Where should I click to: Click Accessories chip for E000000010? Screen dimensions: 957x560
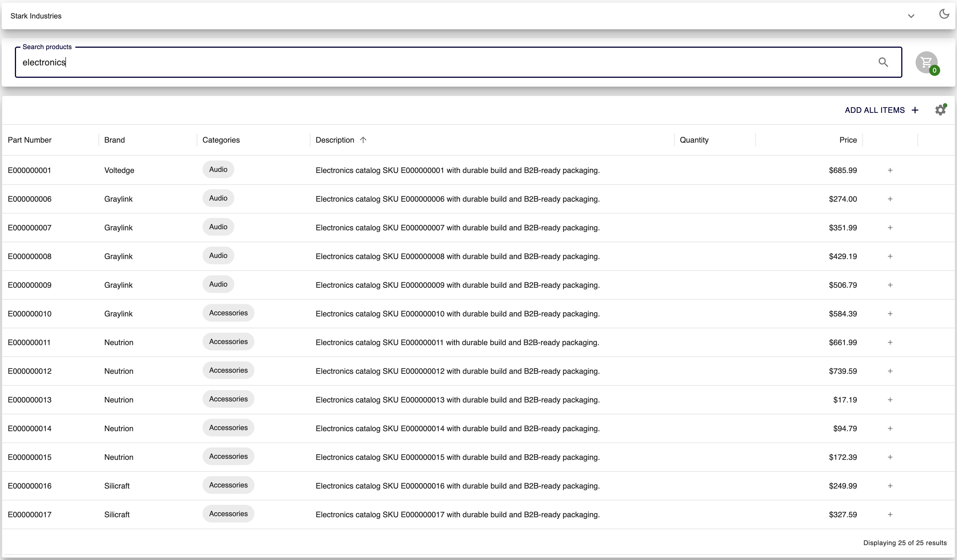click(x=228, y=313)
